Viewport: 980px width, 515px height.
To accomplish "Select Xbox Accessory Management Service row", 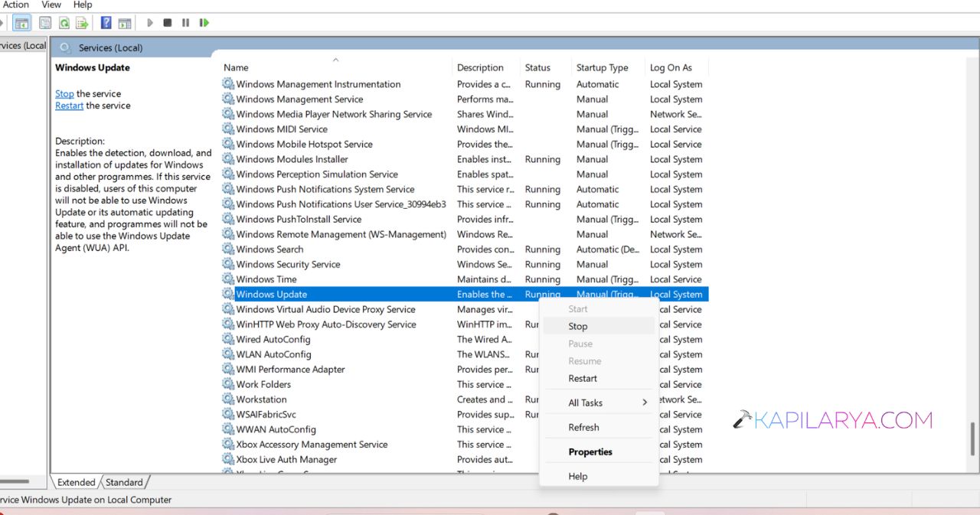I will click(x=464, y=445).
